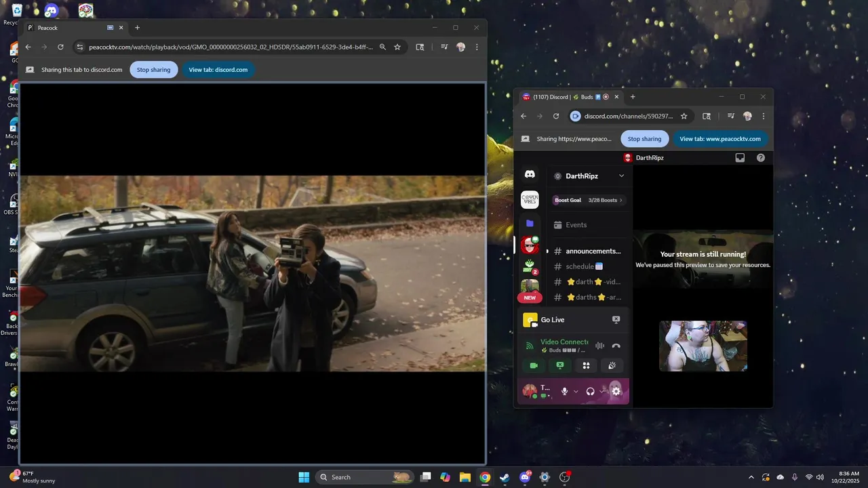Open the announcements channel

589,251
